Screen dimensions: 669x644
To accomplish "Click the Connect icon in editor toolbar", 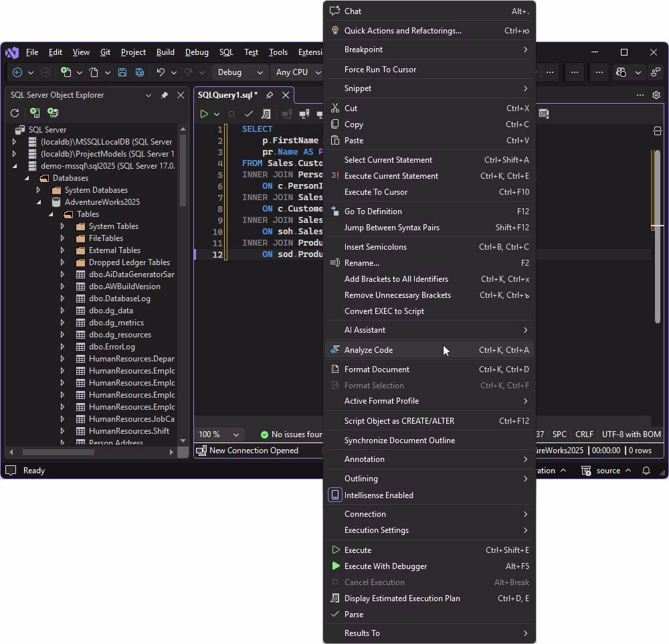I will tap(304, 114).
